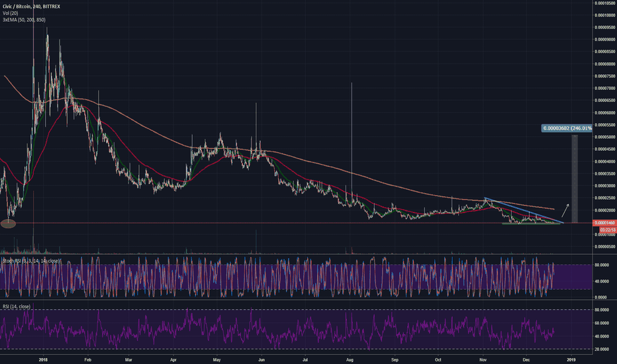Click the Sep label on the time axis
This screenshot has width=617, height=364.
395,359
